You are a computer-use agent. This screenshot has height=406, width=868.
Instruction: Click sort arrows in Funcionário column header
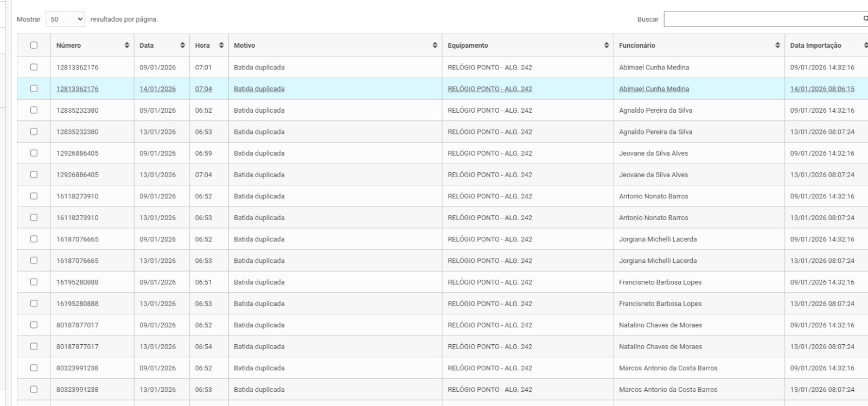coord(777,46)
